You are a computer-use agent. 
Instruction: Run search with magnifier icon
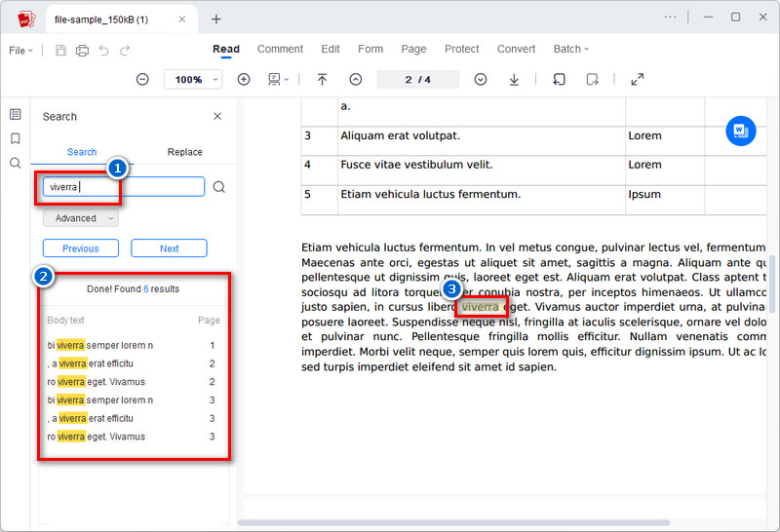pos(218,187)
